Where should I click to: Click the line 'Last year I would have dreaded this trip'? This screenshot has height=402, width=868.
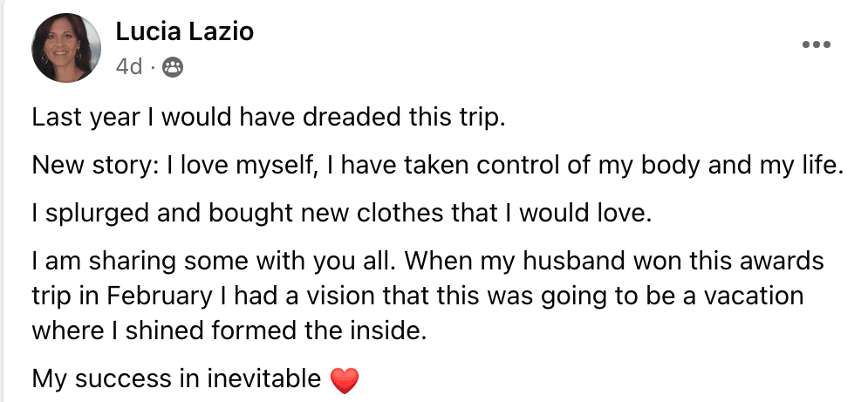[269, 118]
